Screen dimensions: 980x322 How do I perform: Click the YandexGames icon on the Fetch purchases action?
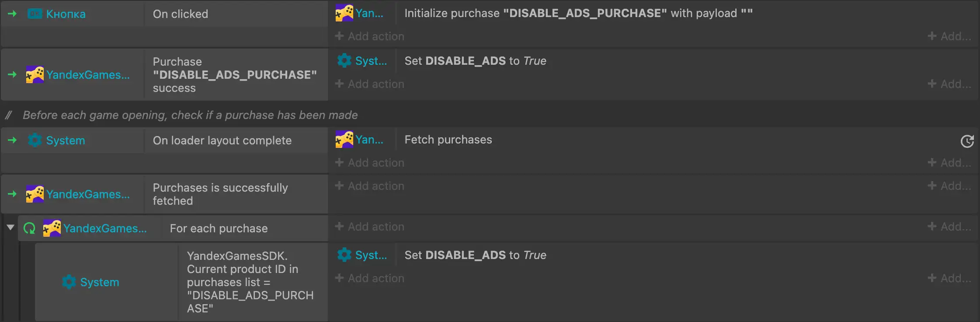pos(344,140)
